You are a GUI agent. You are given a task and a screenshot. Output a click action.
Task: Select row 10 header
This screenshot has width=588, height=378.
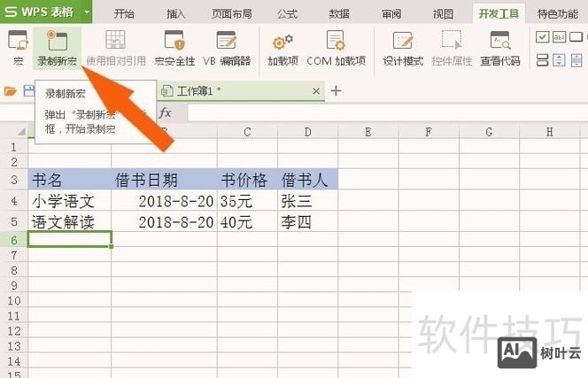coord(14,300)
